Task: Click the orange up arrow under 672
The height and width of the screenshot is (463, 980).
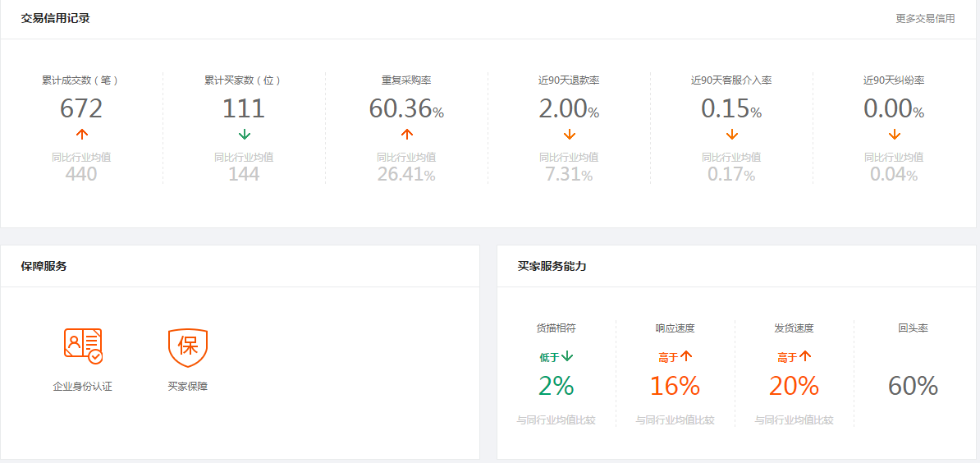Action: point(81,135)
